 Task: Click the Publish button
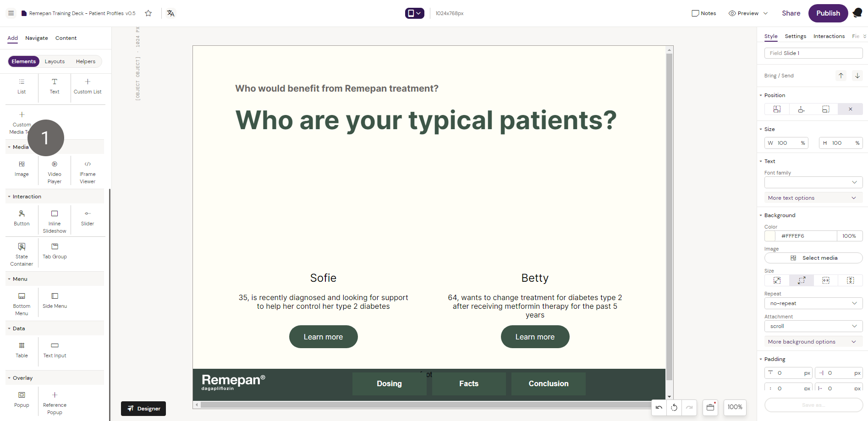click(x=828, y=13)
